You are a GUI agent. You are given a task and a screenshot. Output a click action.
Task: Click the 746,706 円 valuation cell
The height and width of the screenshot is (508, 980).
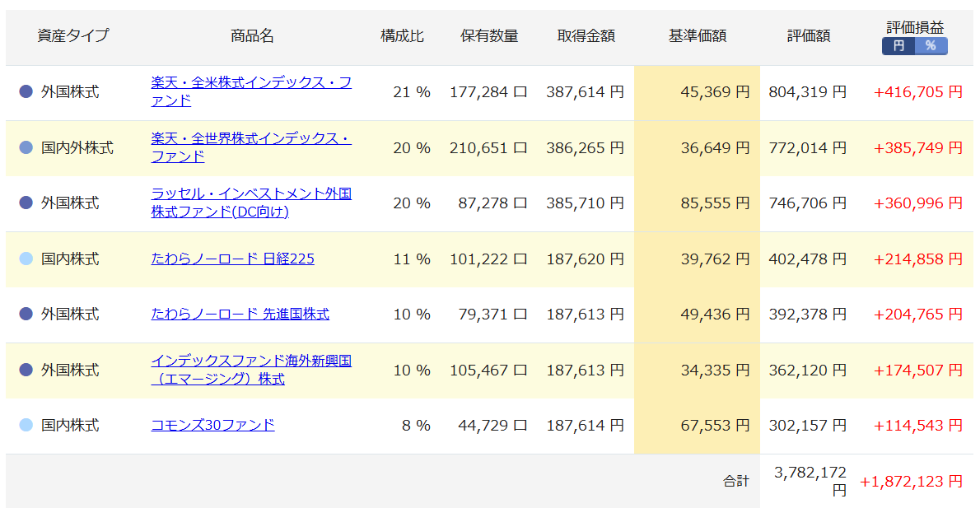click(808, 203)
